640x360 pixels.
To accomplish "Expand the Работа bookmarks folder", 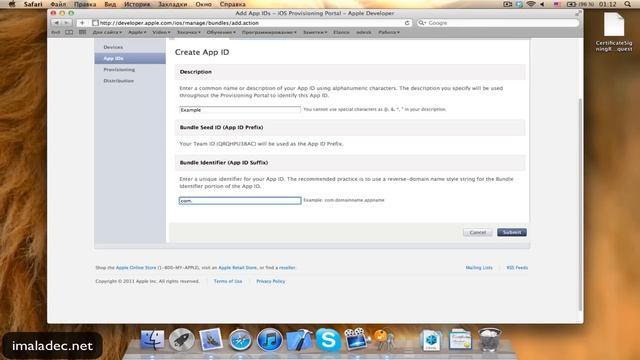I will click(389, 32).
